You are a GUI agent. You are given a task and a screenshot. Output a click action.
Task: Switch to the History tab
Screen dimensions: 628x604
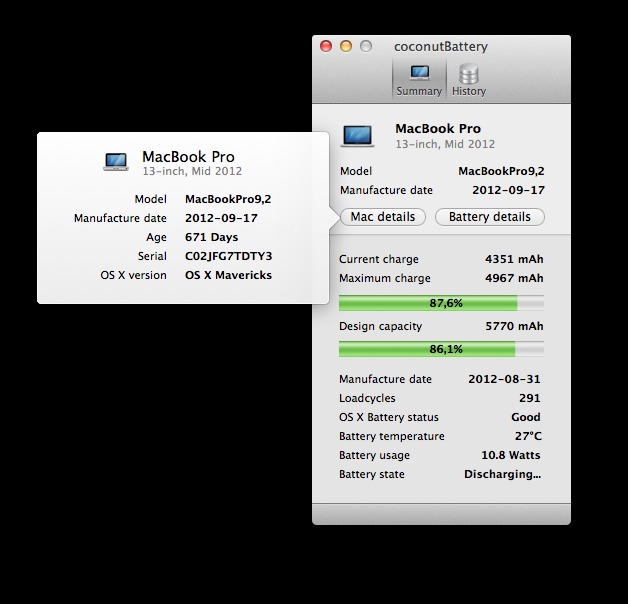click(x=469, y=80)
